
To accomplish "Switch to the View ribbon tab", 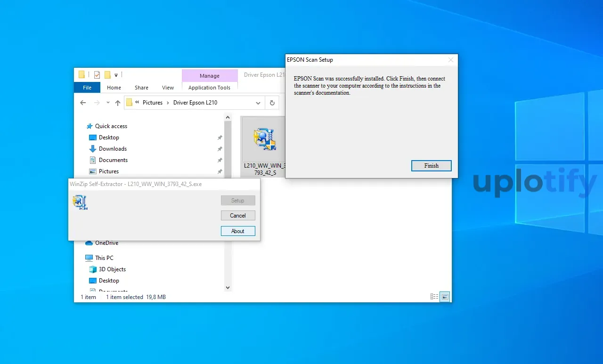I will click(168, 88).
